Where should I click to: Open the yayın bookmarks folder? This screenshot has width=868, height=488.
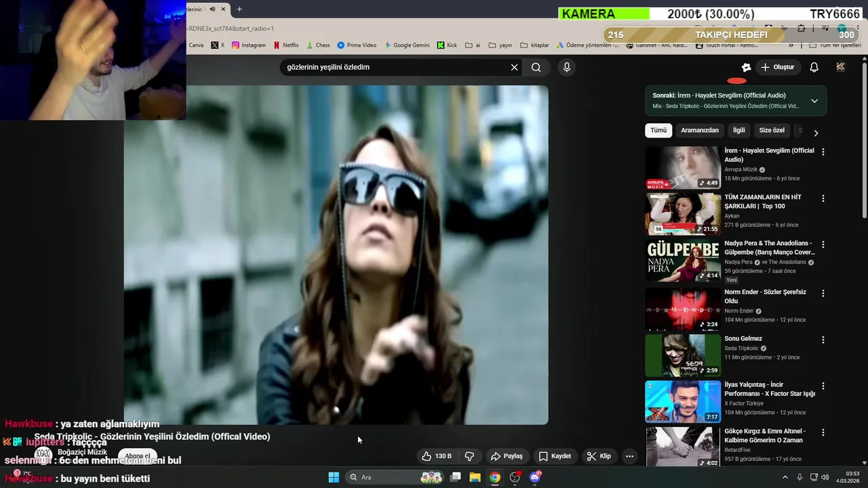[500, 45]
